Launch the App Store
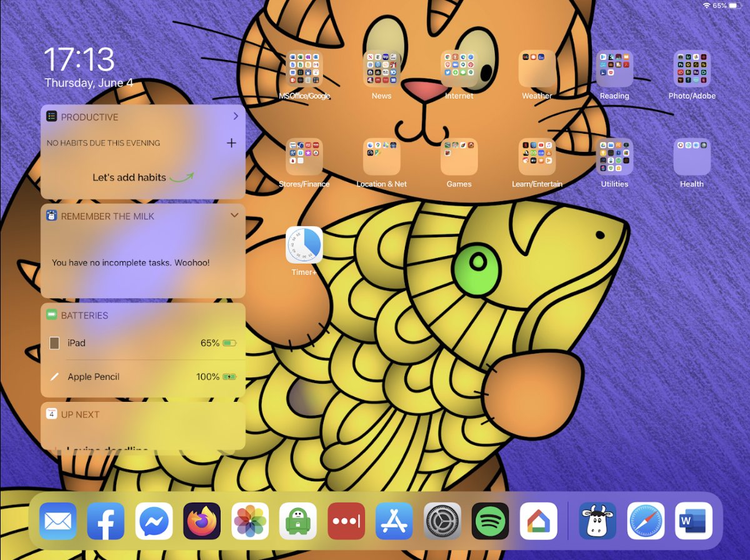 394,521
